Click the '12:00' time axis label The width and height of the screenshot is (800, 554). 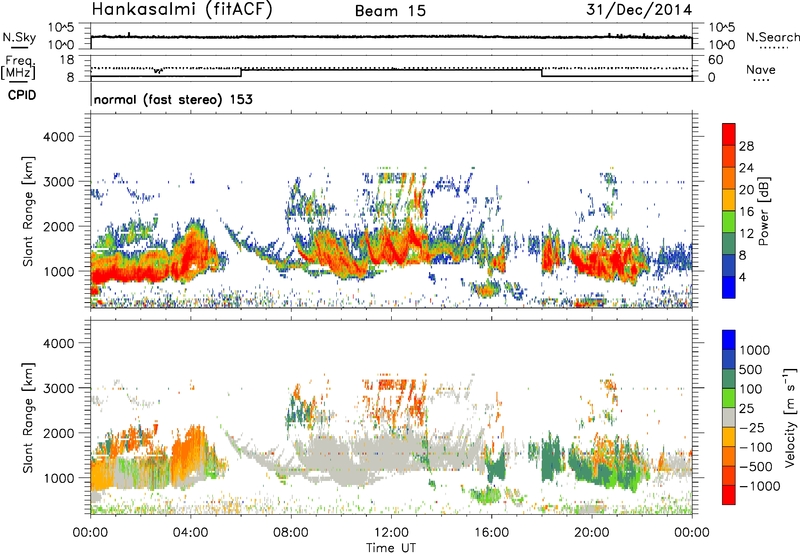(391, 533)
